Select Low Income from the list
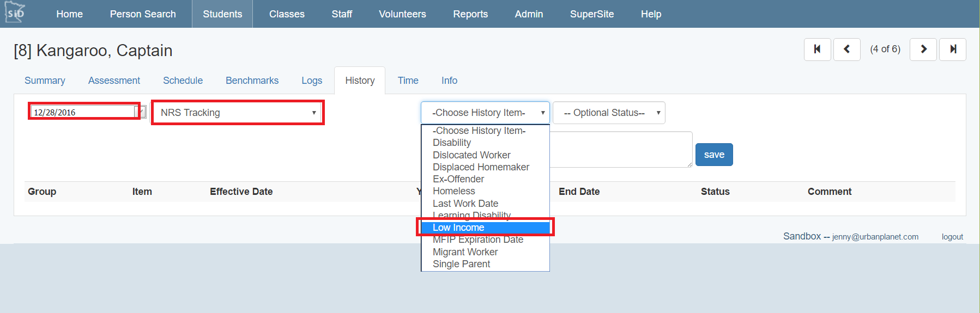Image resolution: width=980 pixels, height=313 pixels. 458,228
